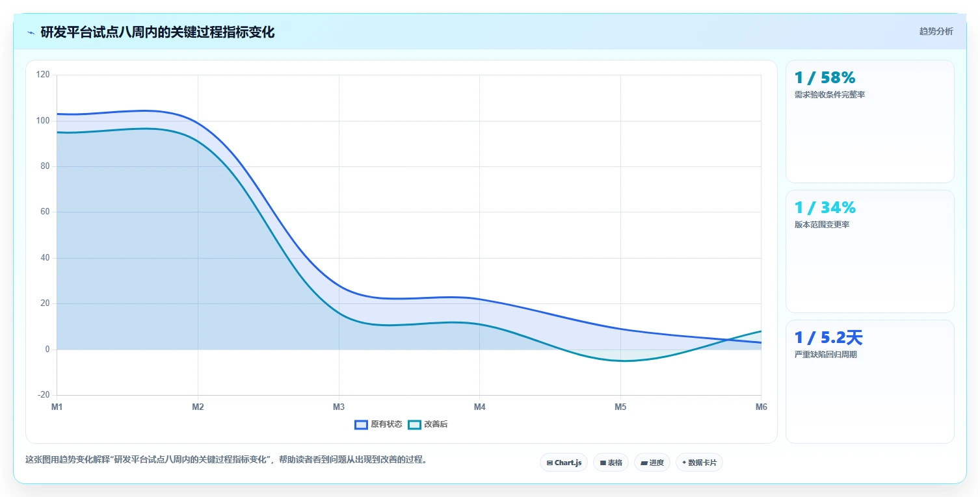The image size is (980, 497).
Task: Click the 1 / 58% value
Action: [x=825, y=78]
